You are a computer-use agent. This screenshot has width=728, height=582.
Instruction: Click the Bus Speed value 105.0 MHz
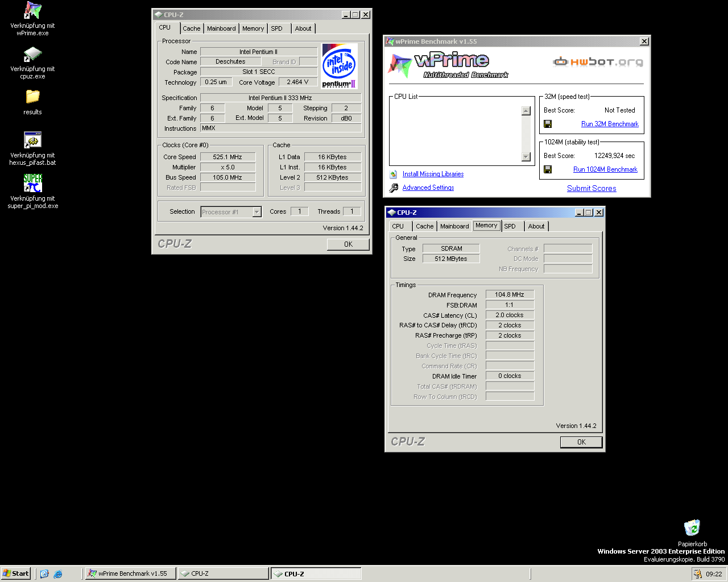click(x=227, y=177)
